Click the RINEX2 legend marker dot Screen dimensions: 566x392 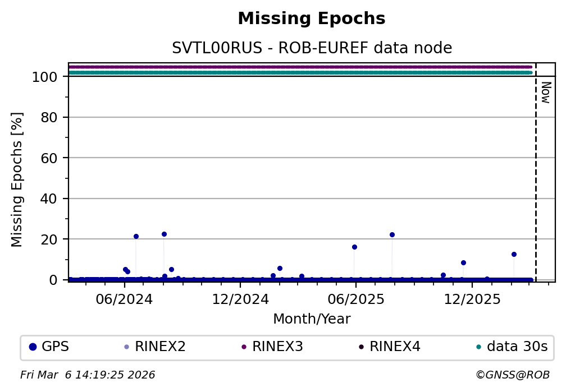click(x=126, y=347)
